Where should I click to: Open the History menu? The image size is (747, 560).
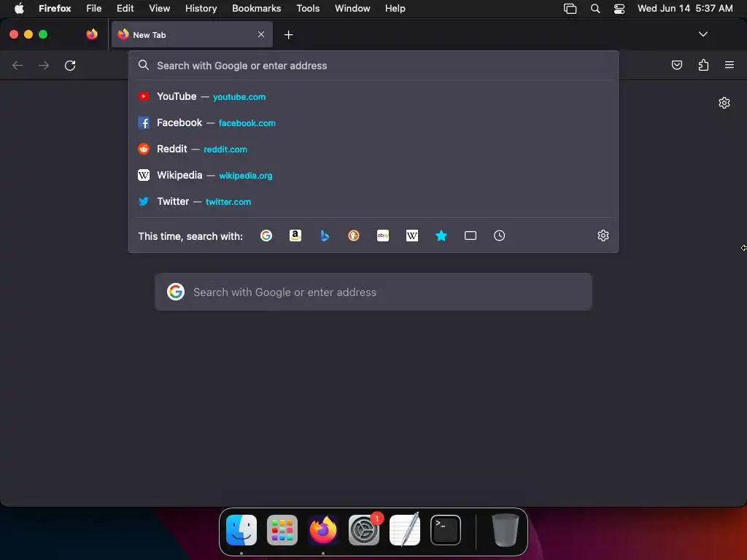pyautogui.click(x=201, y=8)
